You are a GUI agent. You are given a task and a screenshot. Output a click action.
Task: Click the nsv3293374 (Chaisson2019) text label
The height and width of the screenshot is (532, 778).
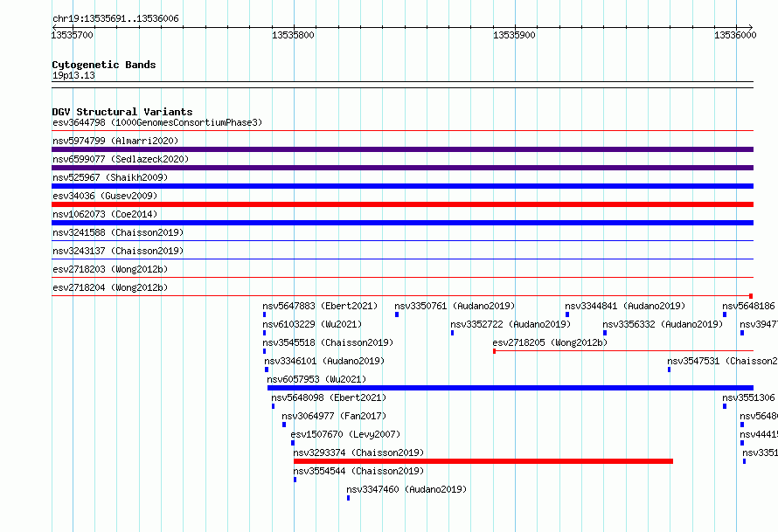pos(358,453)
